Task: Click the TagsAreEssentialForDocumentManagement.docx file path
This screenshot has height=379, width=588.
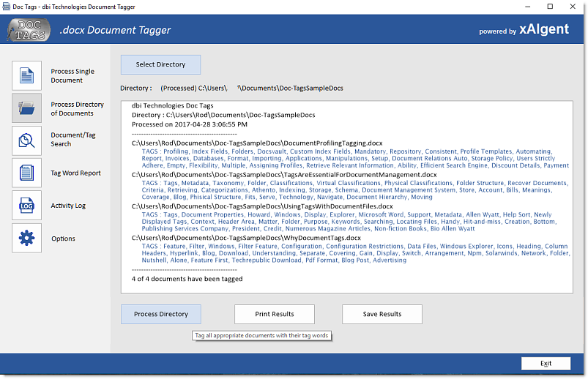Action: pos(284,175)
